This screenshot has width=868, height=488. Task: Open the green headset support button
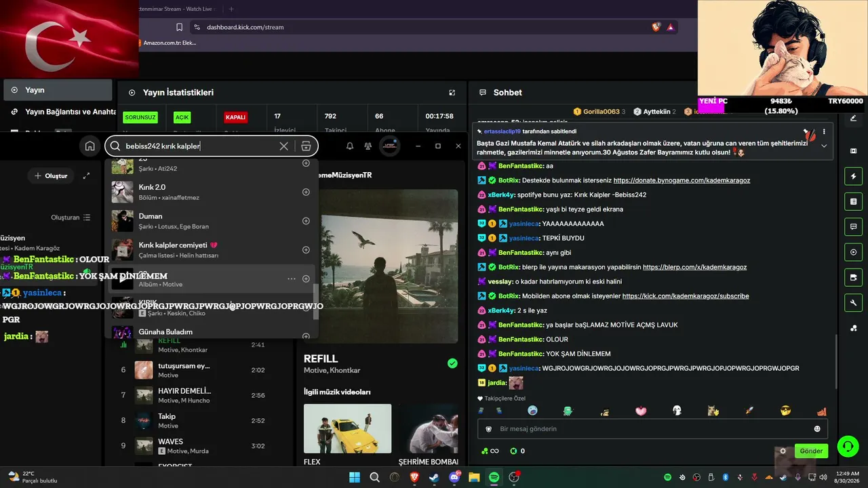click(x=848, y=447)
